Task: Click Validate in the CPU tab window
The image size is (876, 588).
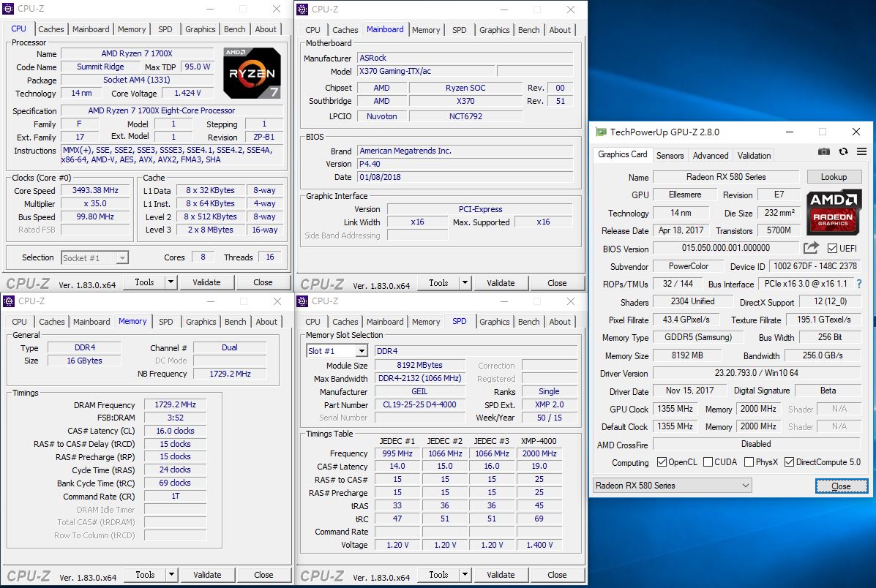Action: tap(206, 282)
